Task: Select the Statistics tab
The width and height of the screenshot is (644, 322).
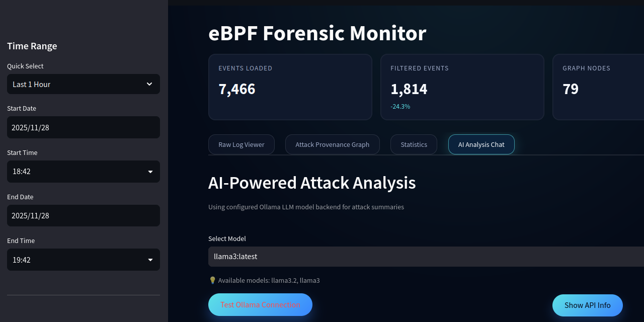Action: (414, 144)
